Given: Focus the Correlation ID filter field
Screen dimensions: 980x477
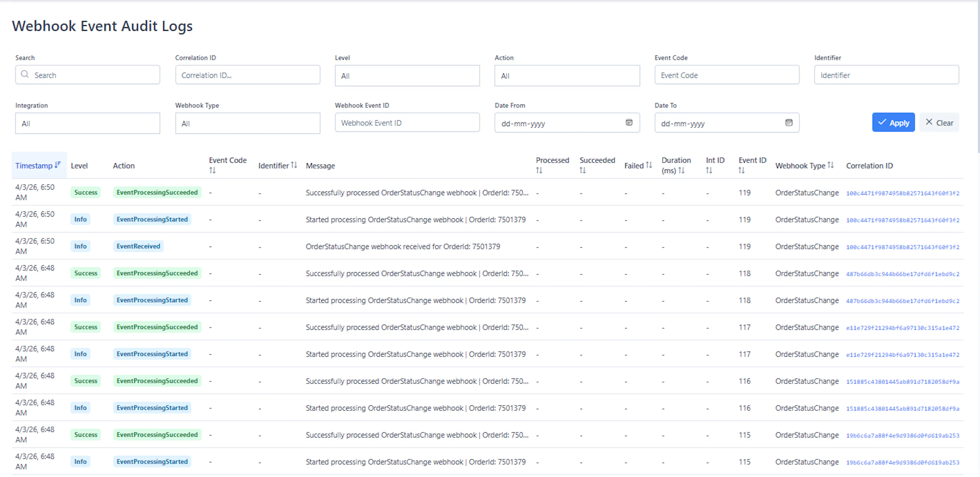Looking at the screenshot, I should pos(247,74).
